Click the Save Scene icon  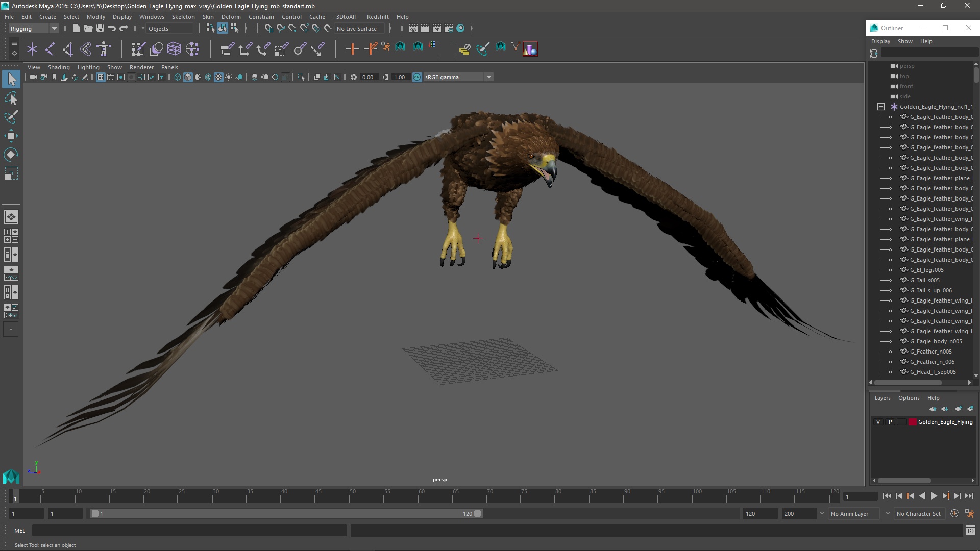tap(100, 29)
